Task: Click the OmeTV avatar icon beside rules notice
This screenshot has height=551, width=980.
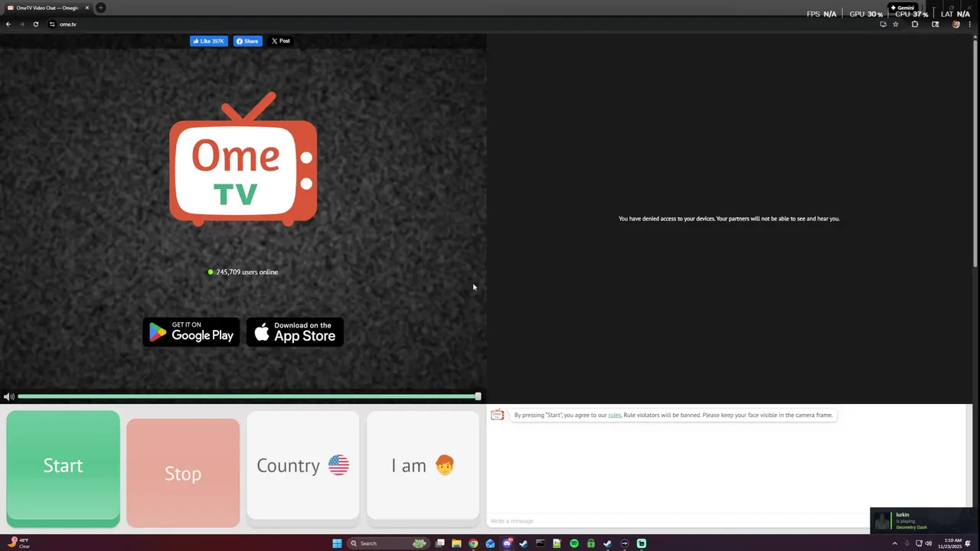Action: pyautogui.click(x=498, y=415)
